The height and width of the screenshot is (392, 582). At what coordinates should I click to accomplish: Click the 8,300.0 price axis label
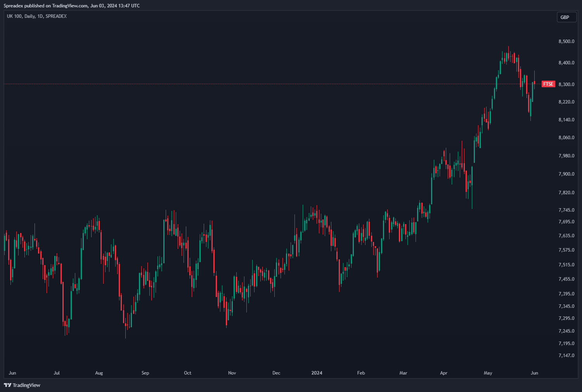(x=566, y=85)
